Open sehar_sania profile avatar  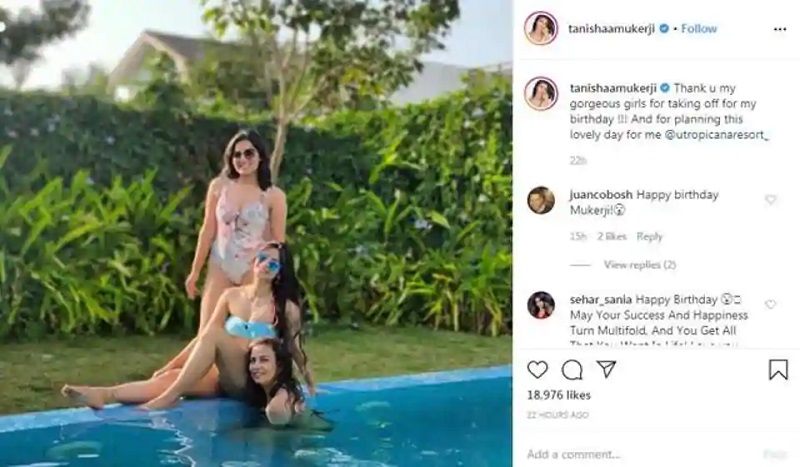541,305
